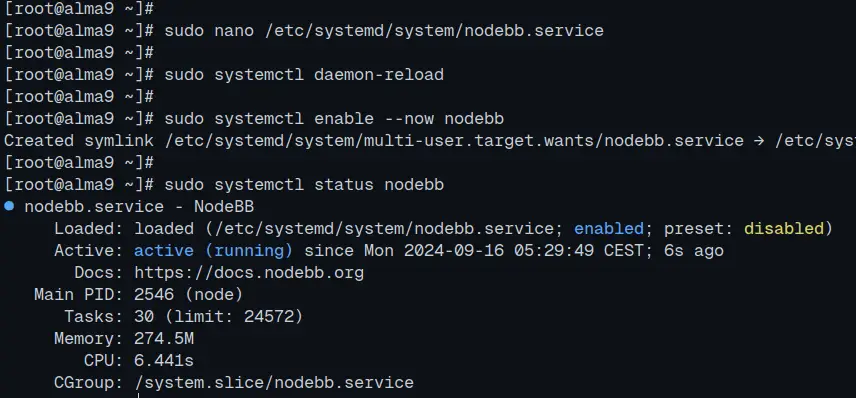
Task: Click the https://docs.nodebb.org link
Action: (x=249, y=272)
